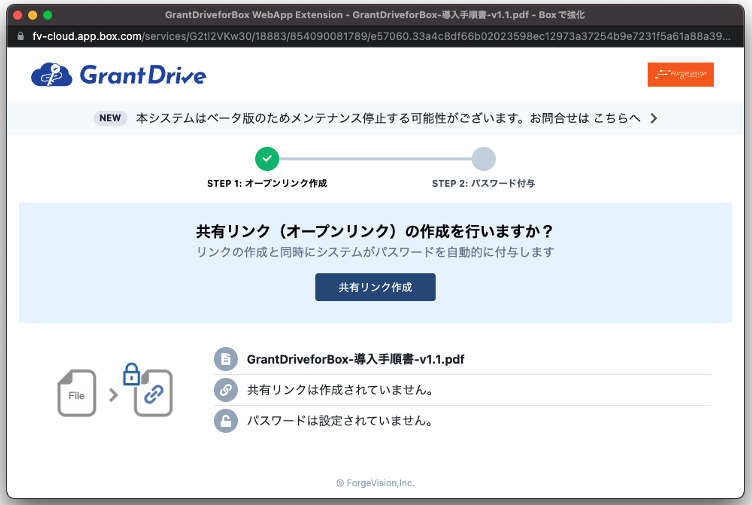Click the progress line between steps

(375, 159)
